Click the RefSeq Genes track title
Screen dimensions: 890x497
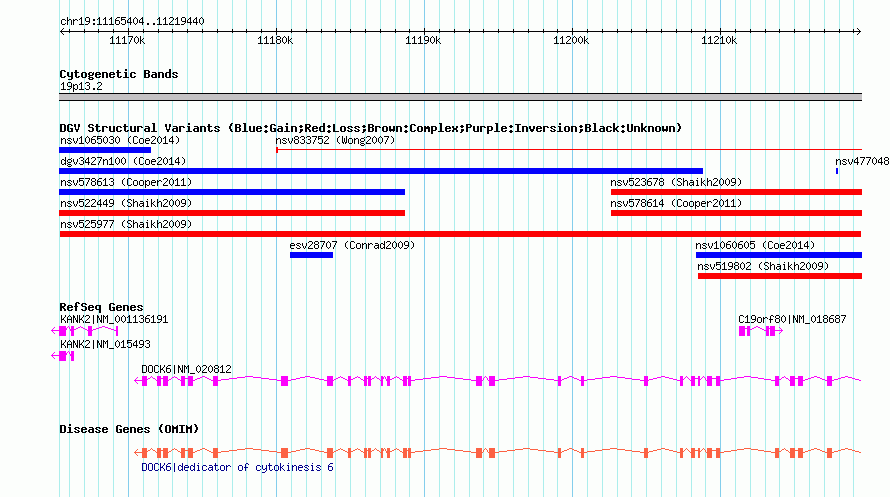click(101, 307)
